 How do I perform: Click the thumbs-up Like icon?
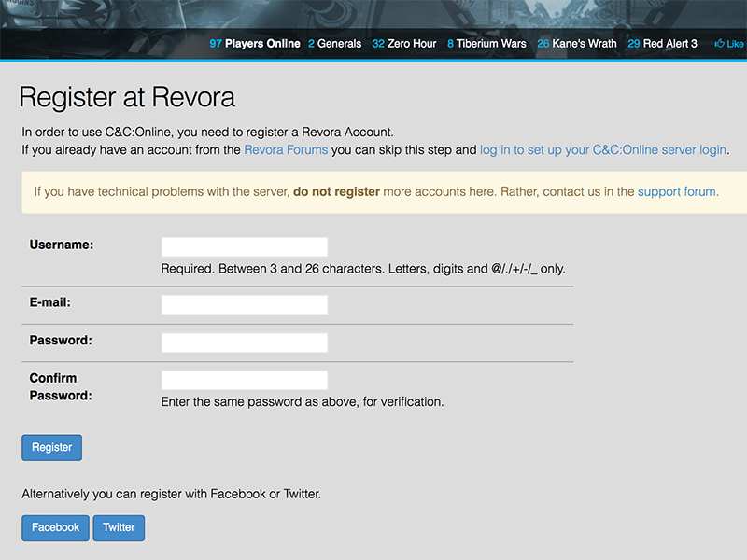coord(718,43)
